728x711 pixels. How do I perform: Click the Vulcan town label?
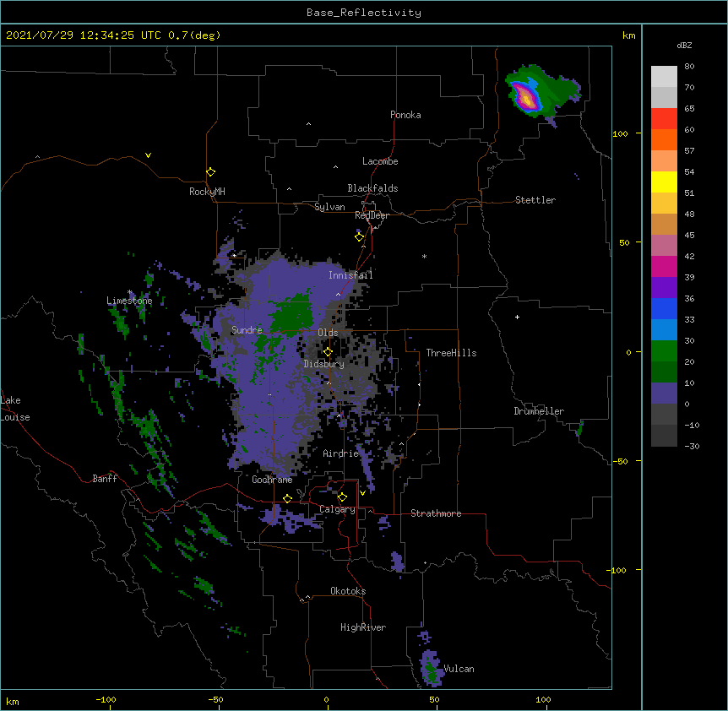[459, 669]
